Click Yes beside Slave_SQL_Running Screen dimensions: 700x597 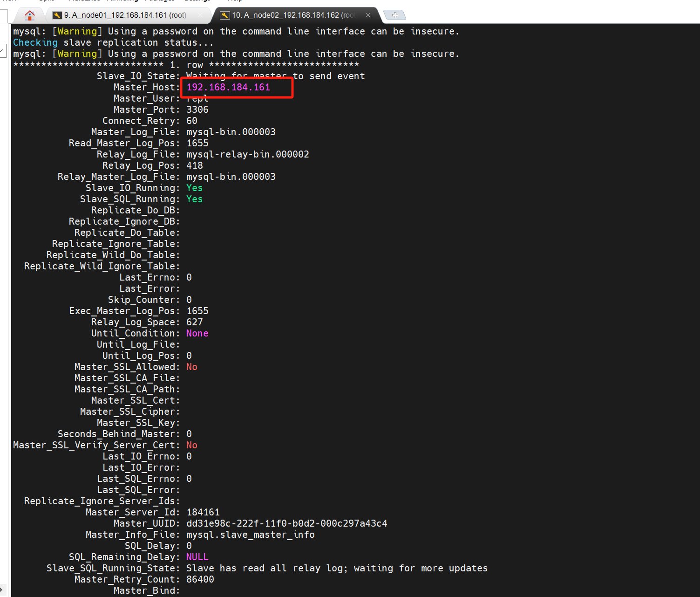pyautogui.click(x=195, y=199)
